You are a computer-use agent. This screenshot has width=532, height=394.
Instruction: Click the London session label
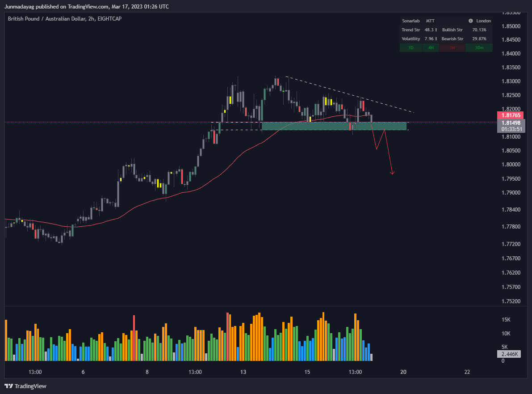(x=483, y=21)
